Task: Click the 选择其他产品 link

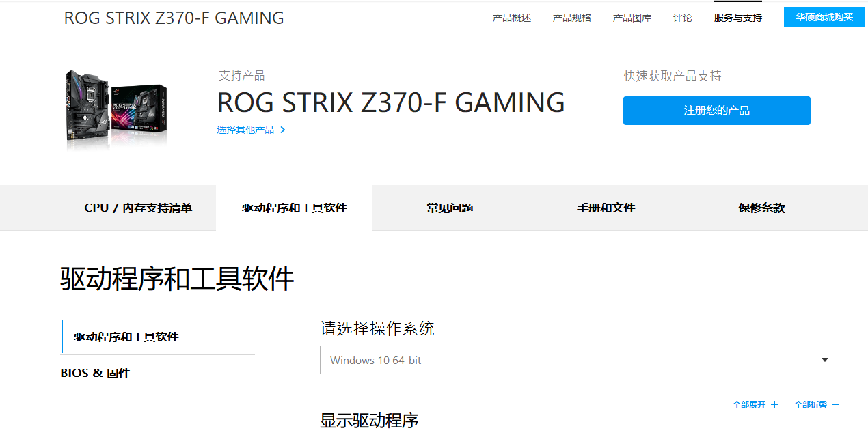Action: 245,130
